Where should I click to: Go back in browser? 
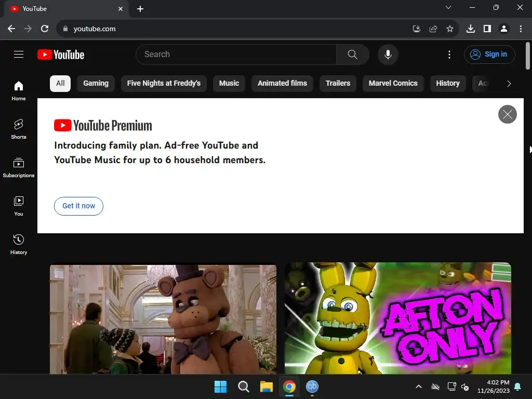[11, 29]
